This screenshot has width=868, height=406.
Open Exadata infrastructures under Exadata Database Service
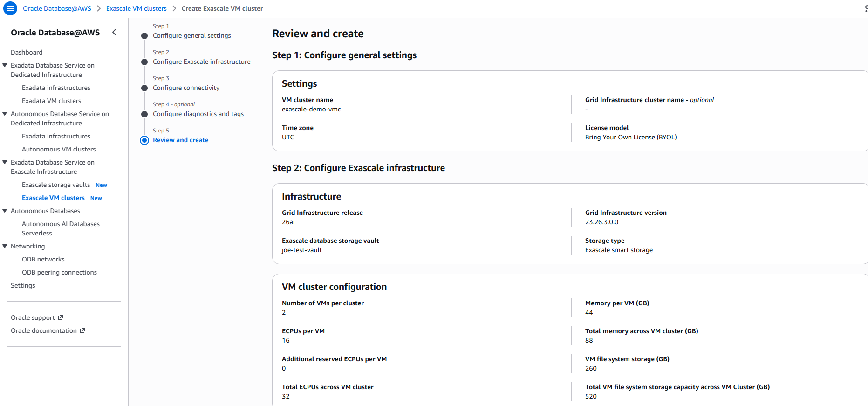56,88
